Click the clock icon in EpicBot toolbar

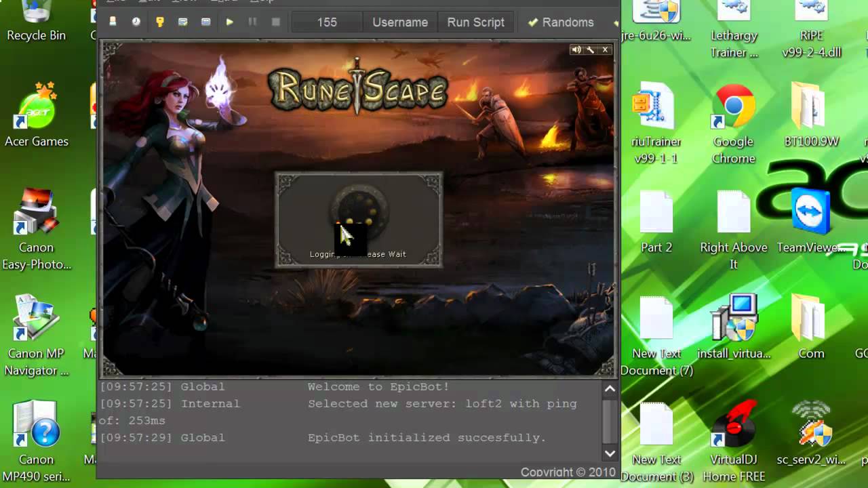pyautogui.click(x=136, y=22)
